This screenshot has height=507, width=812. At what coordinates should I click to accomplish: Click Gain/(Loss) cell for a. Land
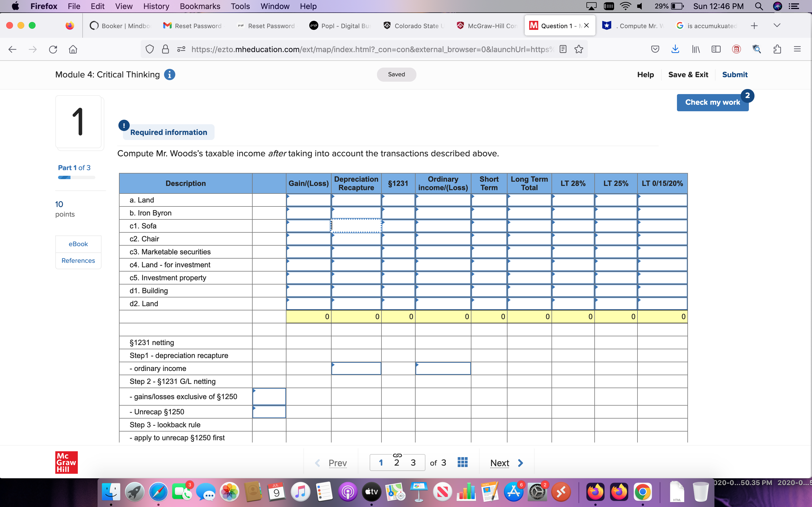tap(308, 200)
